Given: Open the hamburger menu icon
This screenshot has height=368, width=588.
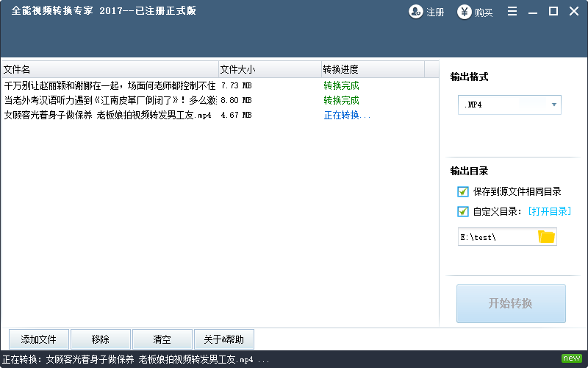Looking at the screenshot, I should click(x=512, y=11).
